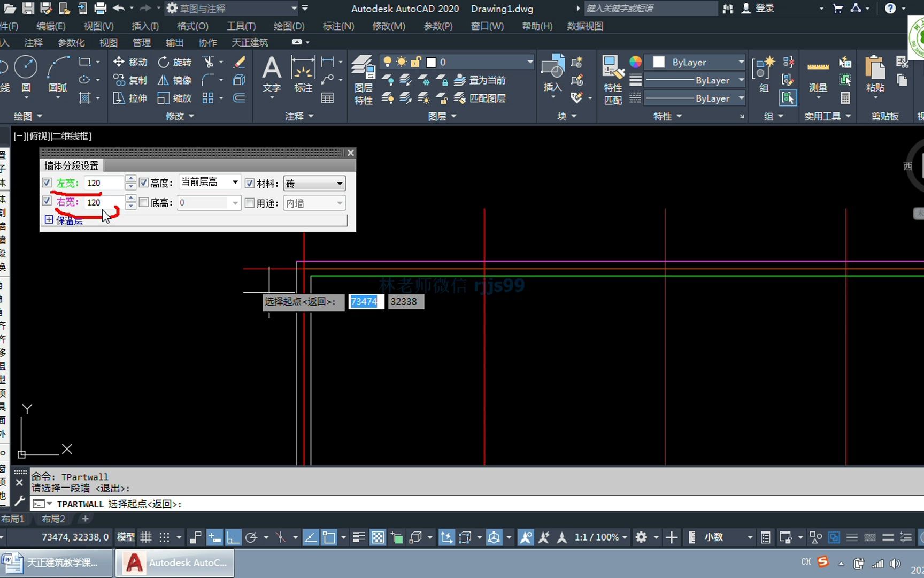Click the viewport label 二维线框
Image resolution: width=924 pixels, height=578 pixels.
click(x=71, y=136)
